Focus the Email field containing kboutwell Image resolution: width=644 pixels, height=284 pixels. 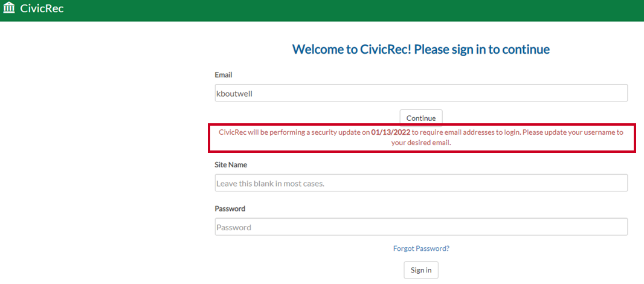coord(421,93)
